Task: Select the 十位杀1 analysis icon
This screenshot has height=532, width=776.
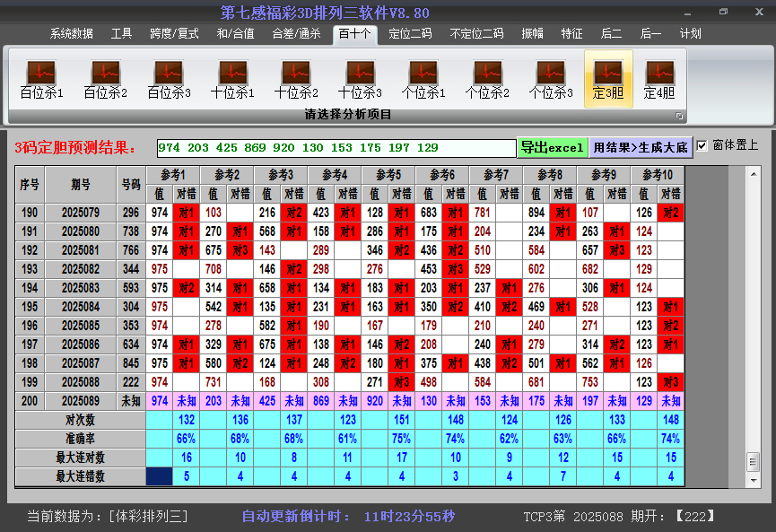Action: pos(232,79)
